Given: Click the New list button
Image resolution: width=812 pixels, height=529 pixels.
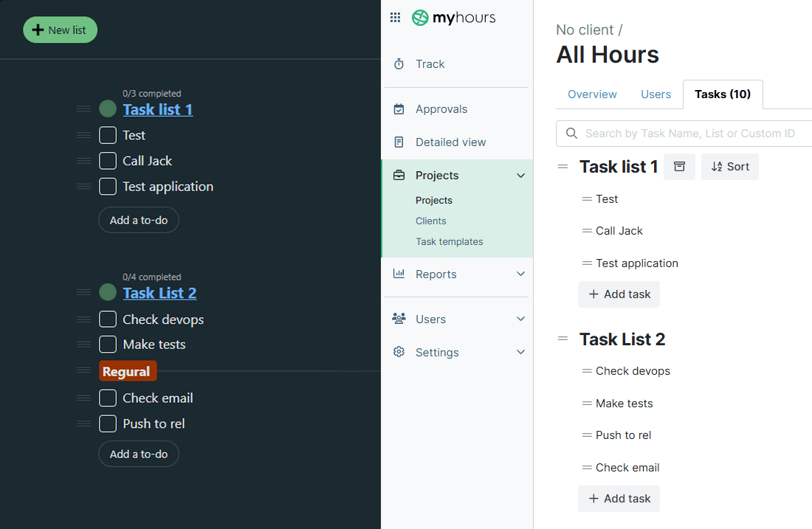Looking at the screenshot, I should click(60, 30).
